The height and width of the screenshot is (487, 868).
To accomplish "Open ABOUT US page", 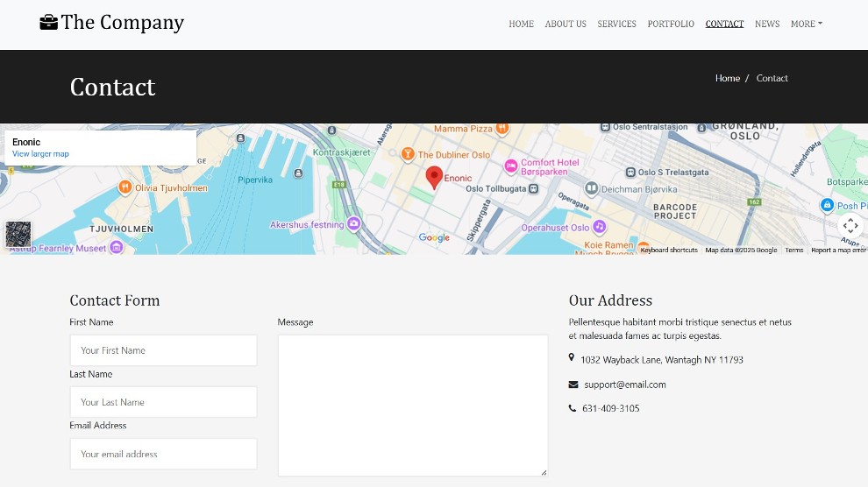I will [566, 24].
